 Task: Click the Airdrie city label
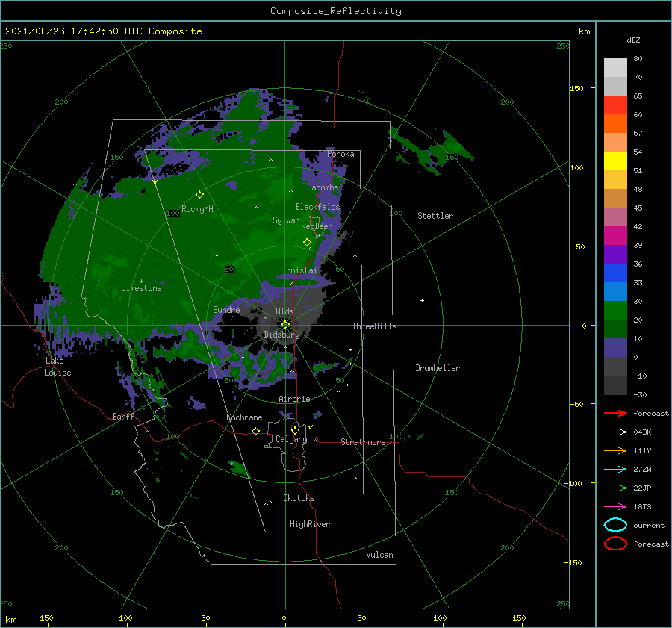tap(294, 399)
